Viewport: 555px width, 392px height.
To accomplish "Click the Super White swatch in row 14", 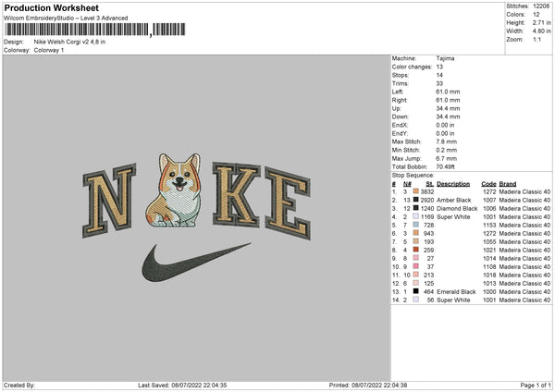I will click(415, 300).
